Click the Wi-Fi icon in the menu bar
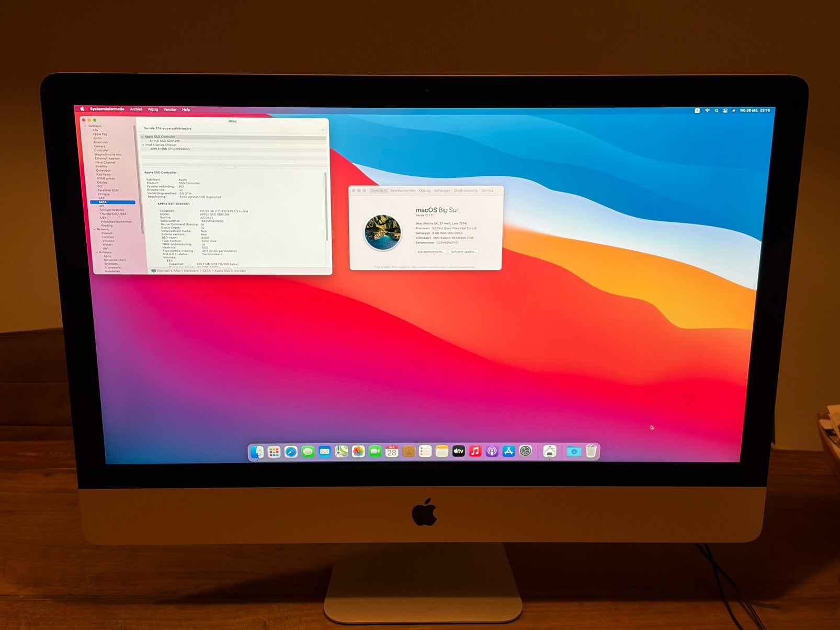 coord(707,110)
